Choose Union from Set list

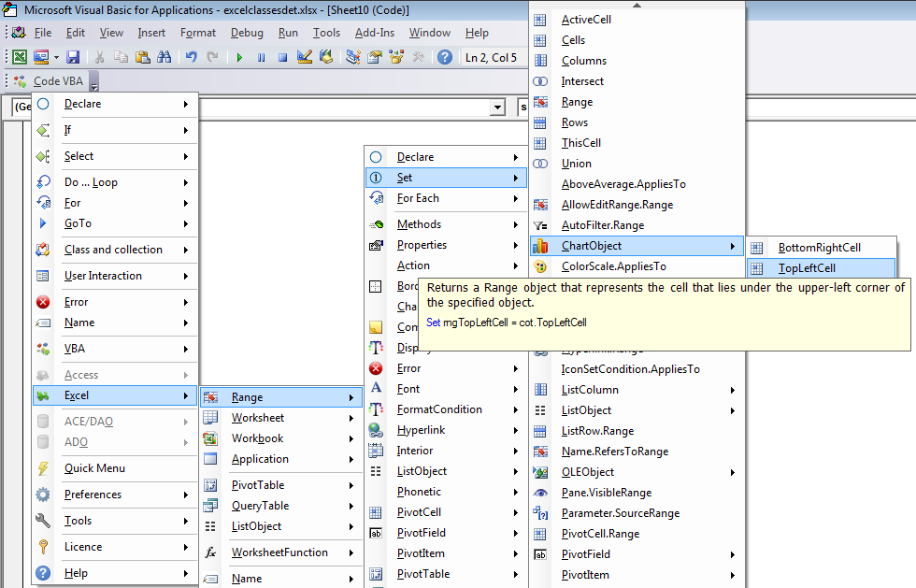tap(637, 164)
